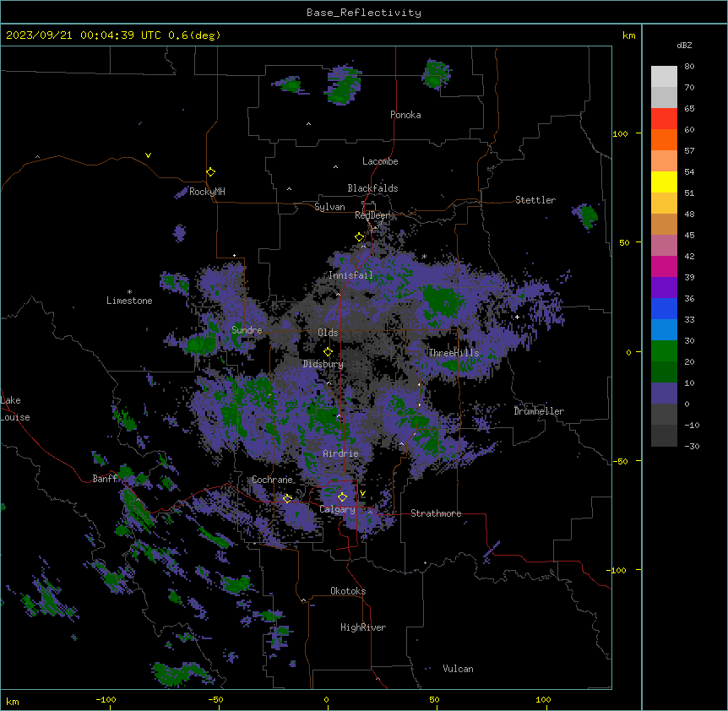
Task: Click the slate-purple 0-10 dBZ legend swatch
Action: pos(664,393)
